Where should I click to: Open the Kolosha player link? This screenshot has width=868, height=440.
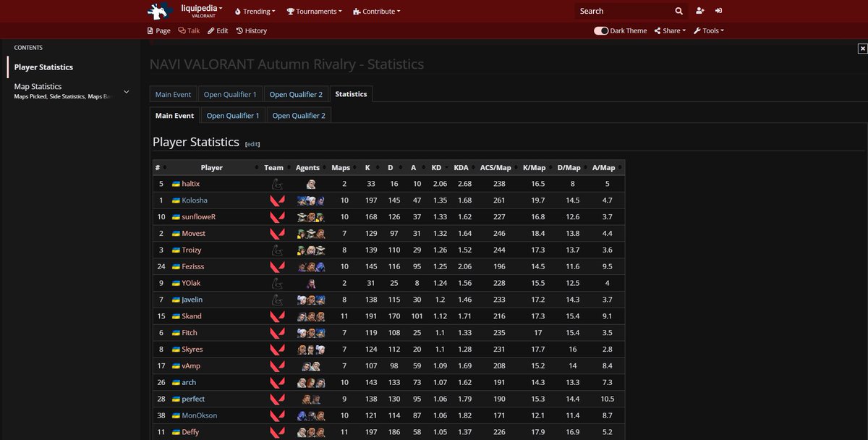click(x=195, y=200)
